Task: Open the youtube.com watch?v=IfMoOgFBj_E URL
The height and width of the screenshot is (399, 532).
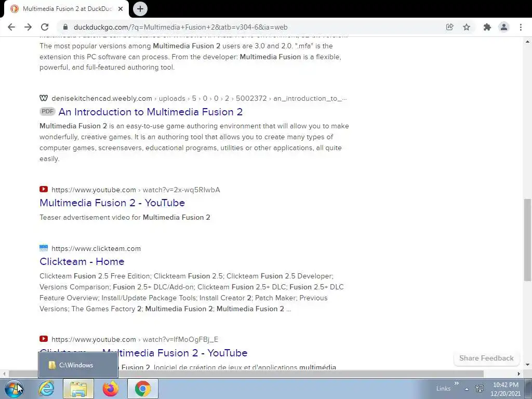Action: click(x=135, y=339)
